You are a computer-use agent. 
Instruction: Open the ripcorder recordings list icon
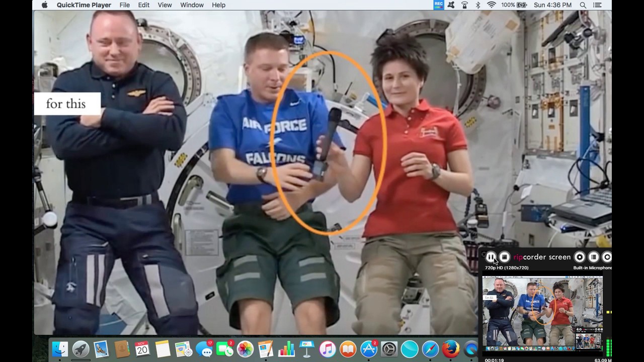(x=594, y=257)
